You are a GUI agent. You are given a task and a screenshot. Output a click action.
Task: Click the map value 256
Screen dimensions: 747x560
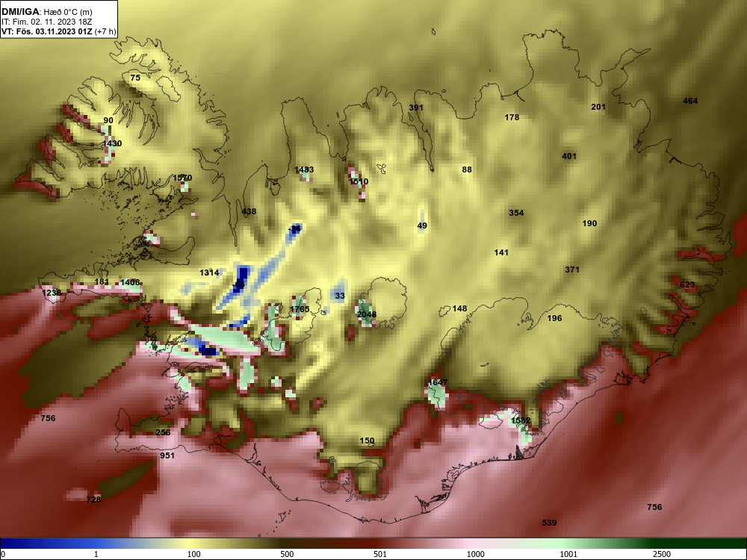pyautogui.click(x=163, y=432)
